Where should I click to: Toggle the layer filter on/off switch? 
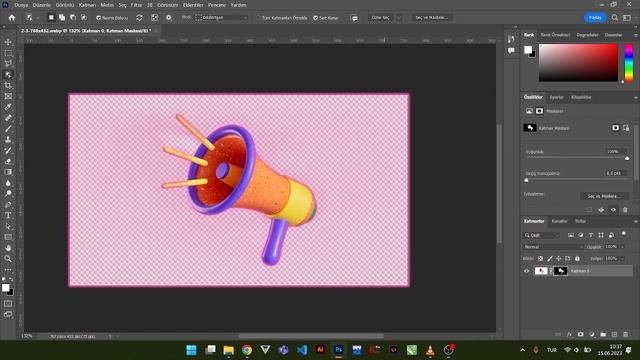(x=624, y=234)
